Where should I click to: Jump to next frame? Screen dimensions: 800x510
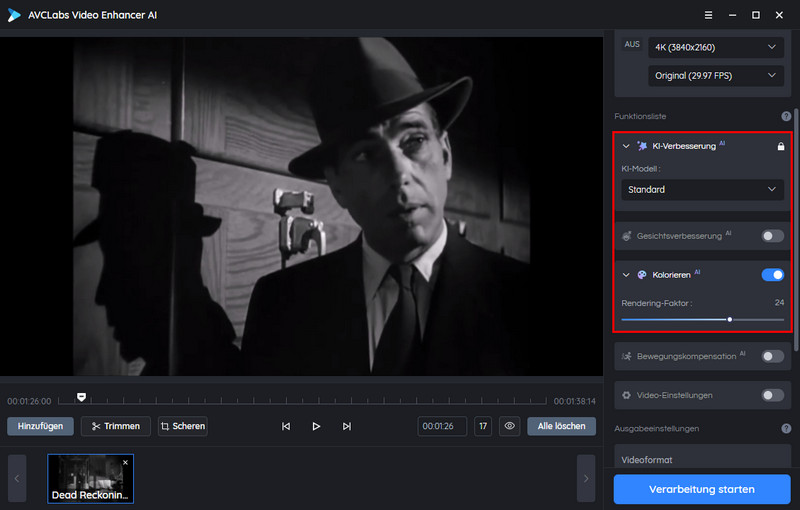point(347,426)
